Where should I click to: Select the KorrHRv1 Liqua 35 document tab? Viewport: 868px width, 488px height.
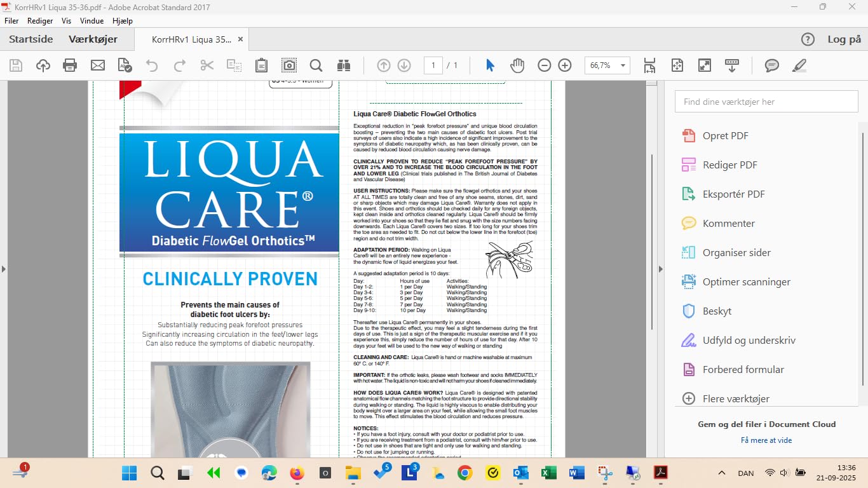(191, 39)
